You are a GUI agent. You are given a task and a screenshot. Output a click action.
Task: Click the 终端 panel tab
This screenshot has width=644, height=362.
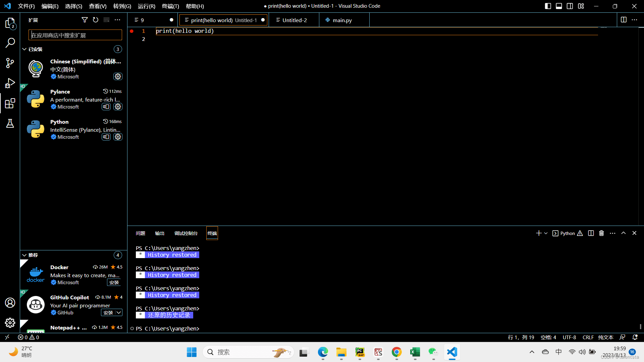point(212,233)
